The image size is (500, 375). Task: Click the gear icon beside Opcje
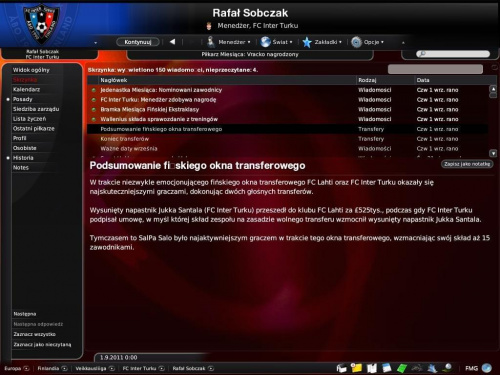(x=356, y=42)
